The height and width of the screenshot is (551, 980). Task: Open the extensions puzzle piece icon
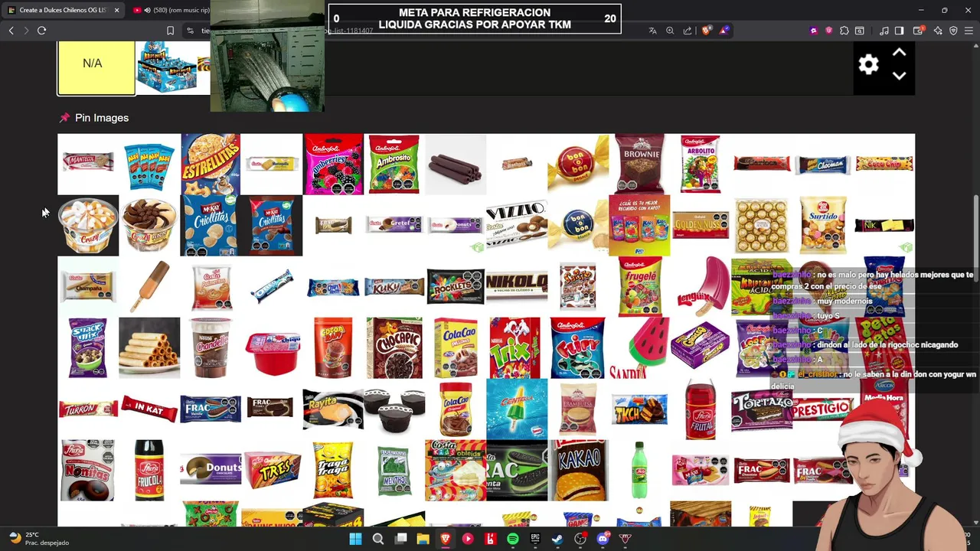pos(844,31)
